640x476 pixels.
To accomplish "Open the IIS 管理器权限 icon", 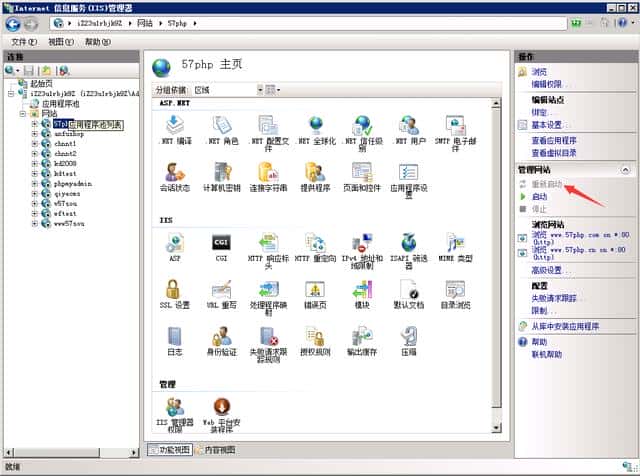I will point(175,407).
